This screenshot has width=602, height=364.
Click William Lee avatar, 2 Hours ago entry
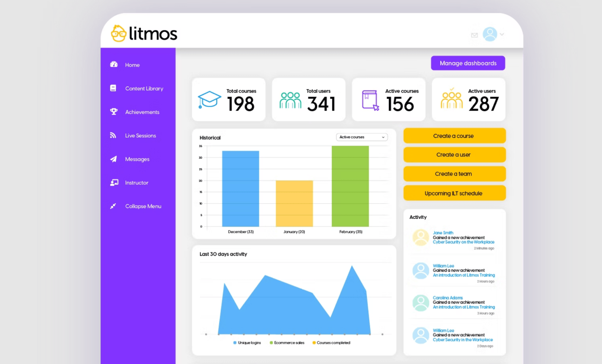tap(420, 271)
